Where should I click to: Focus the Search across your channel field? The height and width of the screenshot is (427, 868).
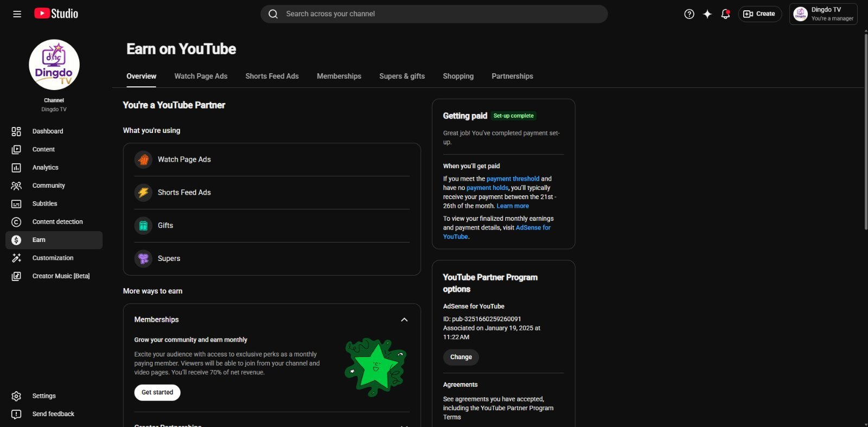click(434, 14)
